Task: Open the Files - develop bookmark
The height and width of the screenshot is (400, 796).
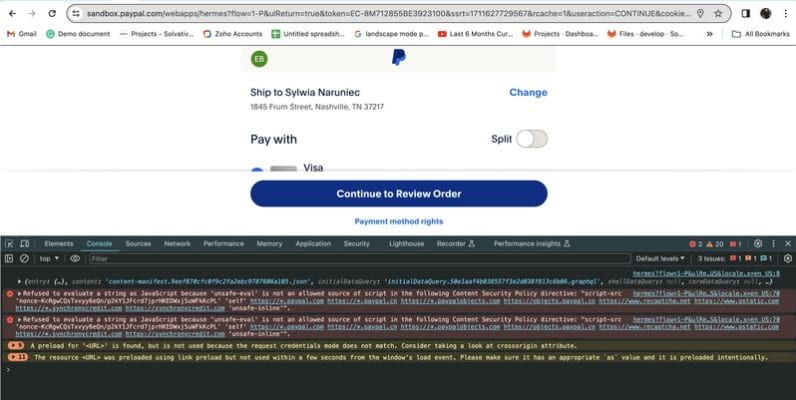Action: coord(646,34)
